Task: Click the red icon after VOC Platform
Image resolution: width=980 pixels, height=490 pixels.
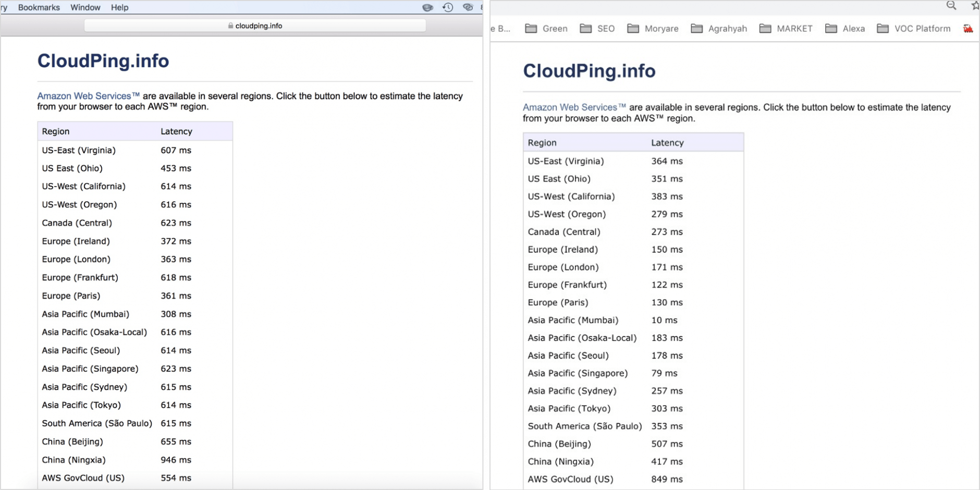Action: 968,29
